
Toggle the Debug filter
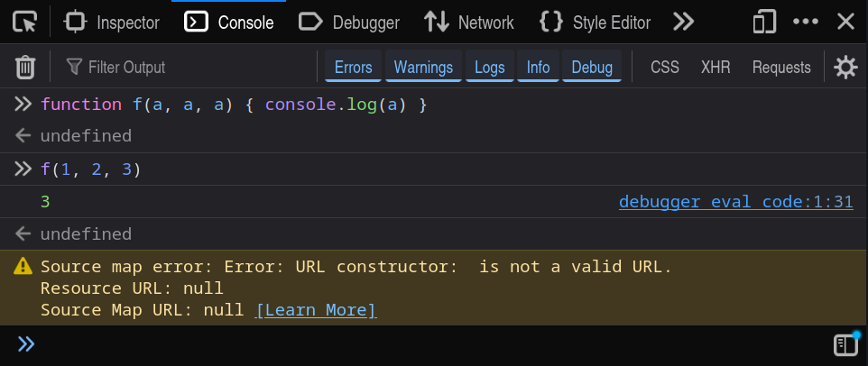(x=592, y=67)
